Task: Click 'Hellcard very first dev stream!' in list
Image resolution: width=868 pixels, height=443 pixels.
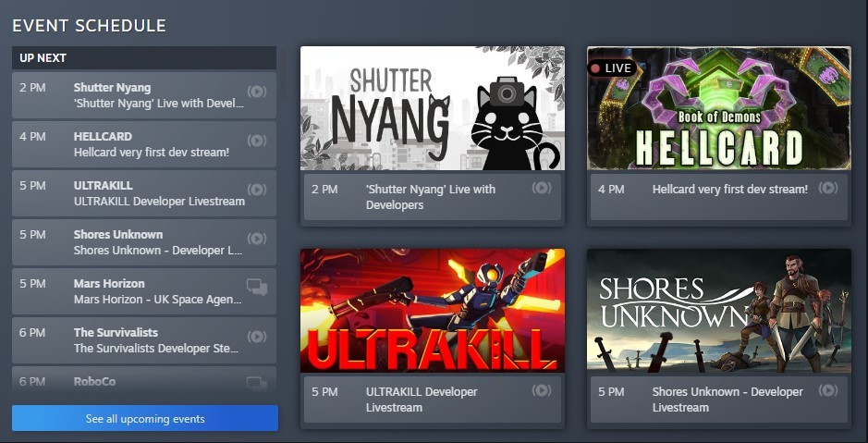Action: (x=152, y=153)
